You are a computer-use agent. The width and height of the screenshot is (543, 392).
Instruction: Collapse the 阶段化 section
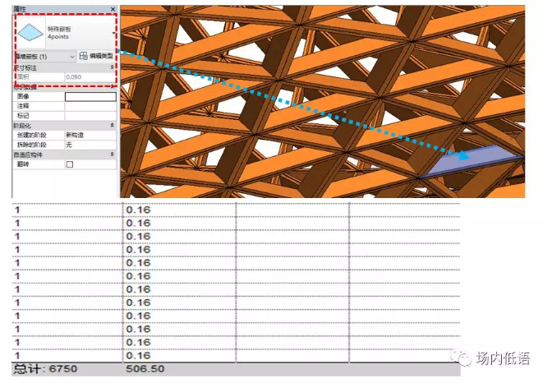click(112, 126)
